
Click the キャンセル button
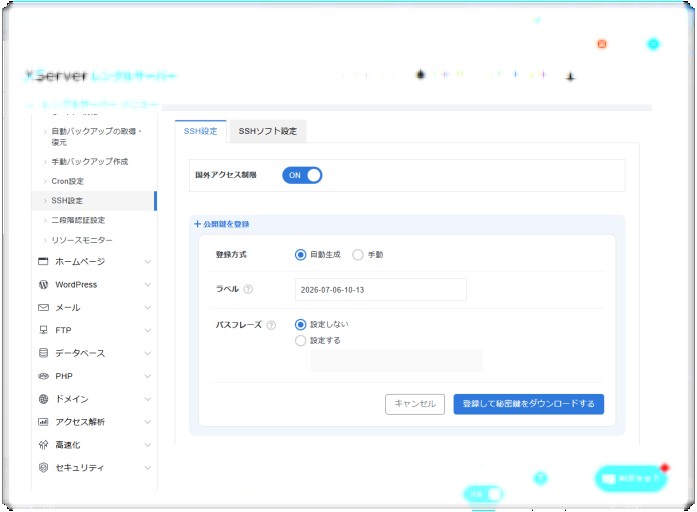coord(415,404)
